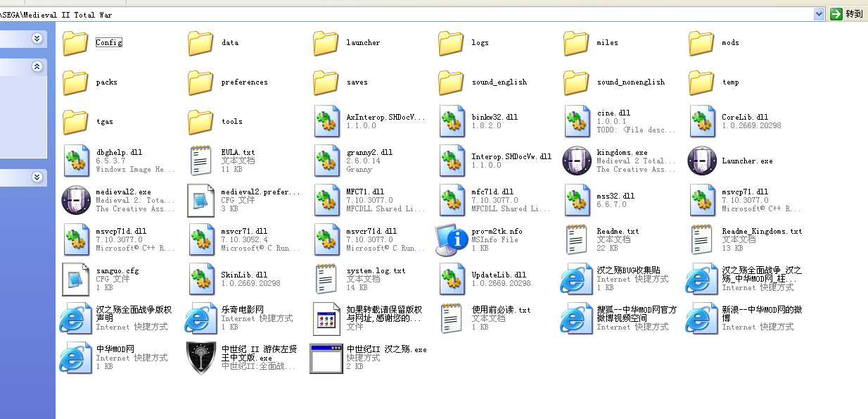Open the data folder
Image resolution: width=868 pixels, height=419 pixels.
pyautogui.click(x=200, y=42)
